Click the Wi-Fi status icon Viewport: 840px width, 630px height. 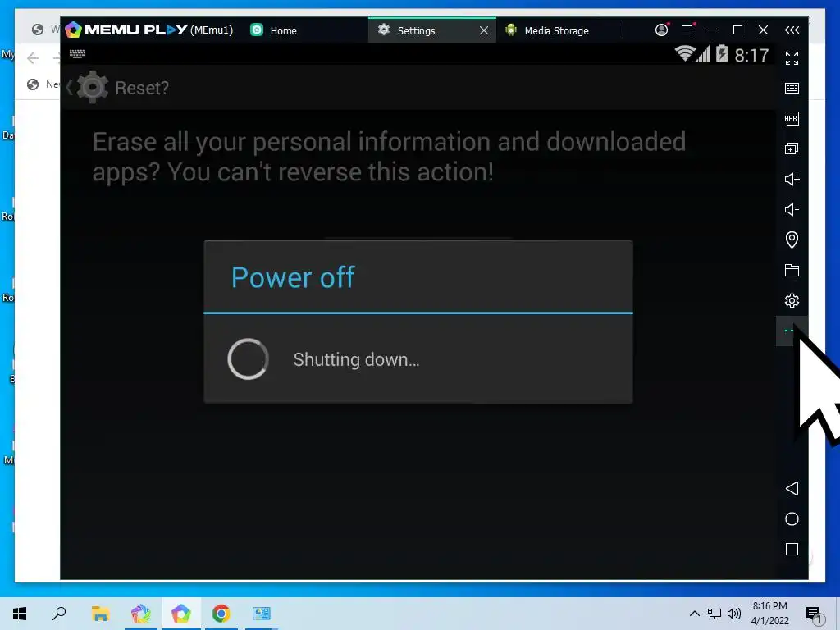point(685,53)
